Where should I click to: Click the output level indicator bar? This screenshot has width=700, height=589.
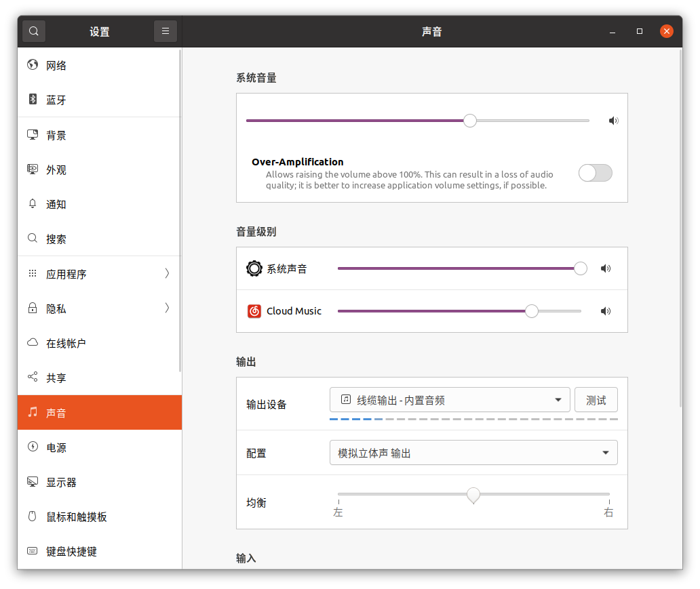[473, 419]
